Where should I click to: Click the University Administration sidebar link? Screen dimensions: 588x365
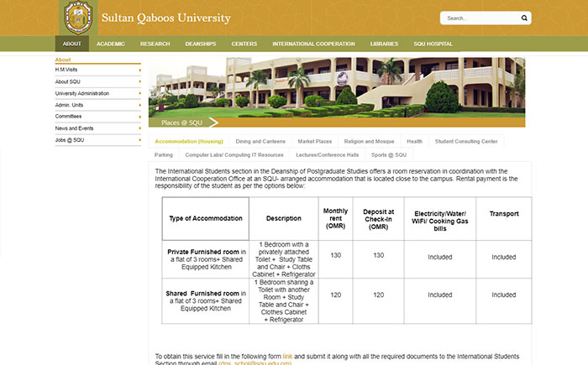point(82,93)
